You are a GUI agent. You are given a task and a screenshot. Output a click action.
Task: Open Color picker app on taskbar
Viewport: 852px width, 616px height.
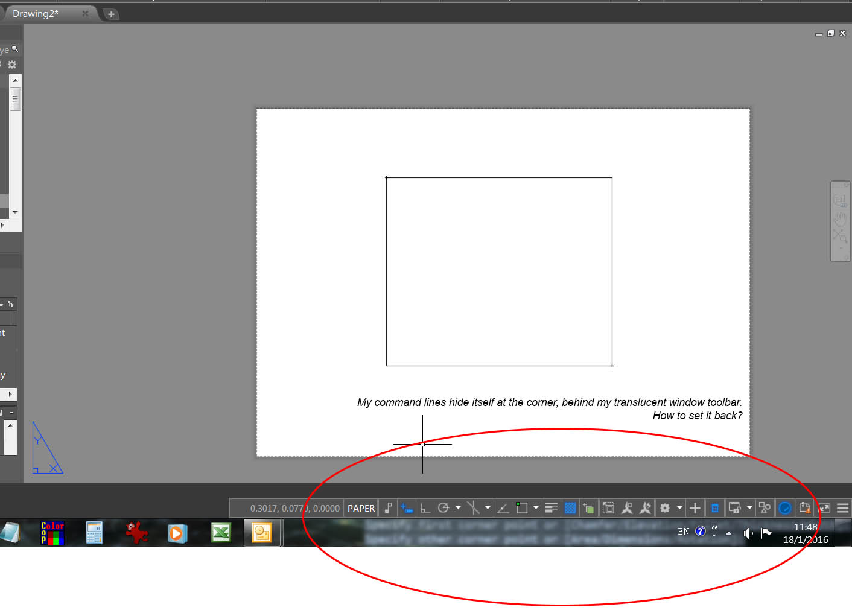tap(52, 533)
